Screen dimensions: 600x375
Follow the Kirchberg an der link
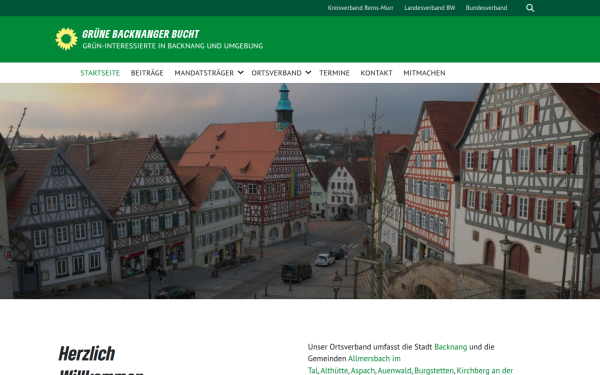(484, 370)
